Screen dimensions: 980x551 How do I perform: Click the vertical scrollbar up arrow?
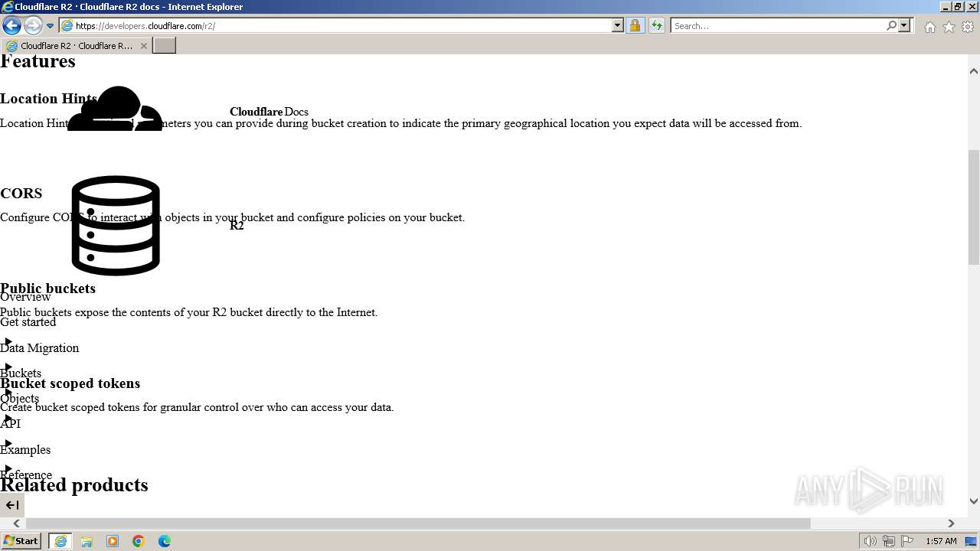(x=974, y=71)
